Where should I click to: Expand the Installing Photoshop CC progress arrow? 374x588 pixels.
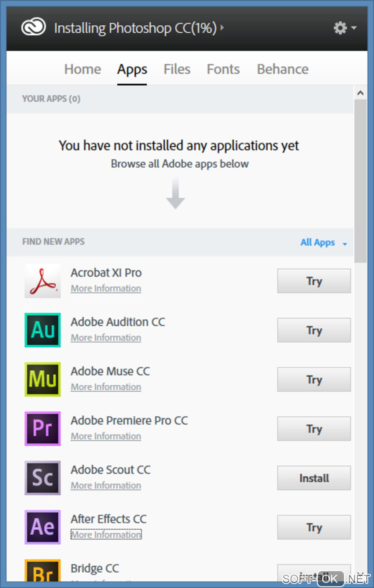[x=222, y=28]
